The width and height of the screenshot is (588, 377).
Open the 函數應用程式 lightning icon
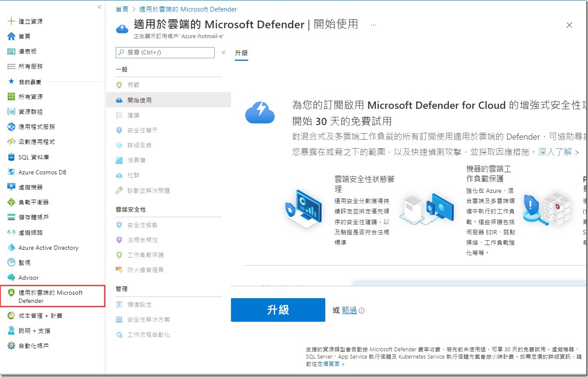coord(12,142)
